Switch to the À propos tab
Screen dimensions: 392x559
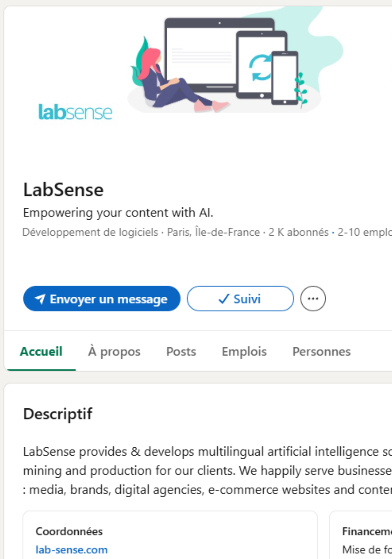click(x=114, y=352)
